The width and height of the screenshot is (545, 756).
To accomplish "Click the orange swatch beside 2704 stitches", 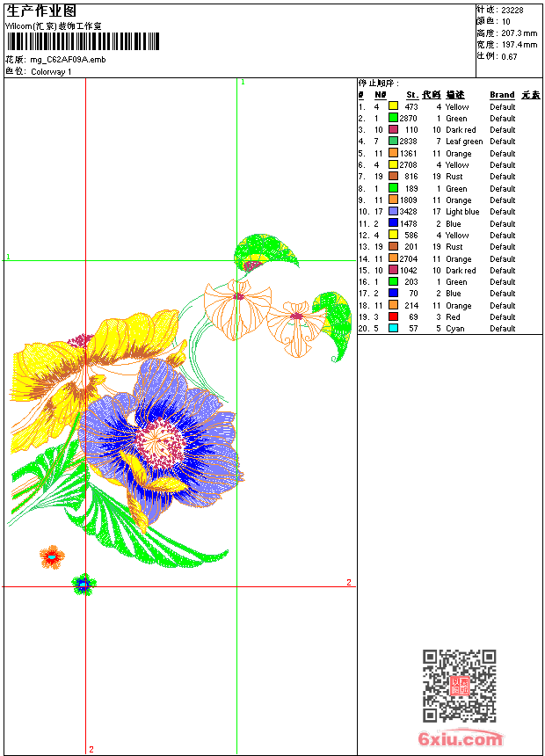I will tap(393, 258).
